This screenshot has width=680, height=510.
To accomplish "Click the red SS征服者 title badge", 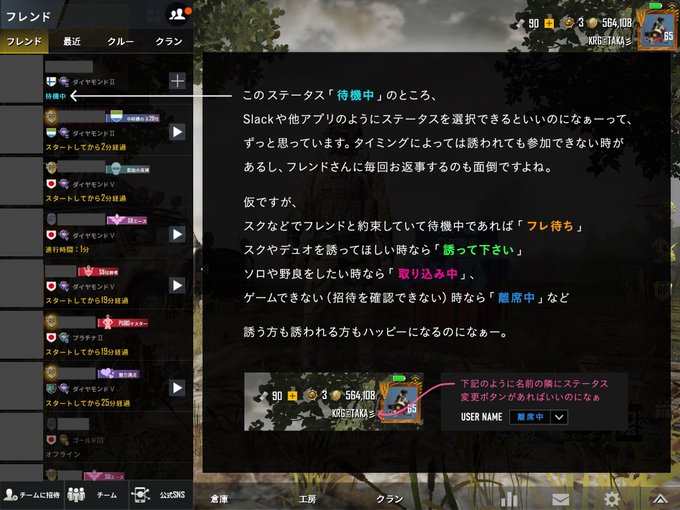I will coord(98,272).
